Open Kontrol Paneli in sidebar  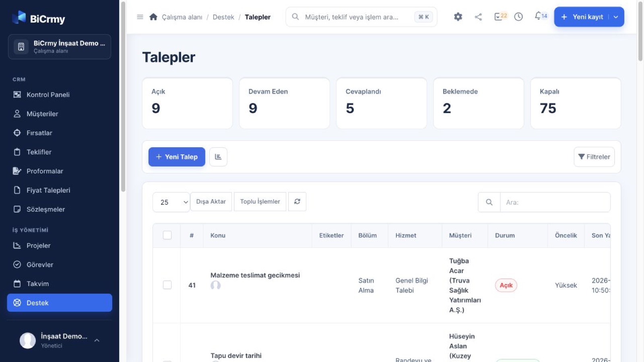(60, 95)
